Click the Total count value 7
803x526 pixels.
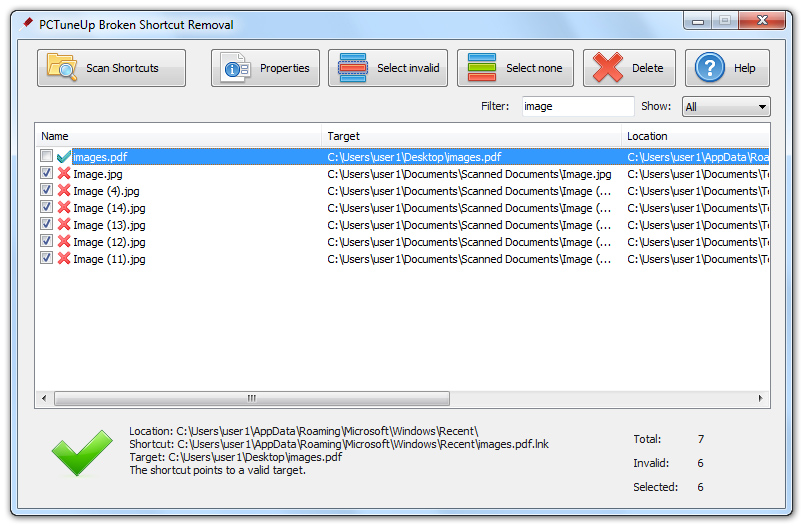[x=701, y=439]
